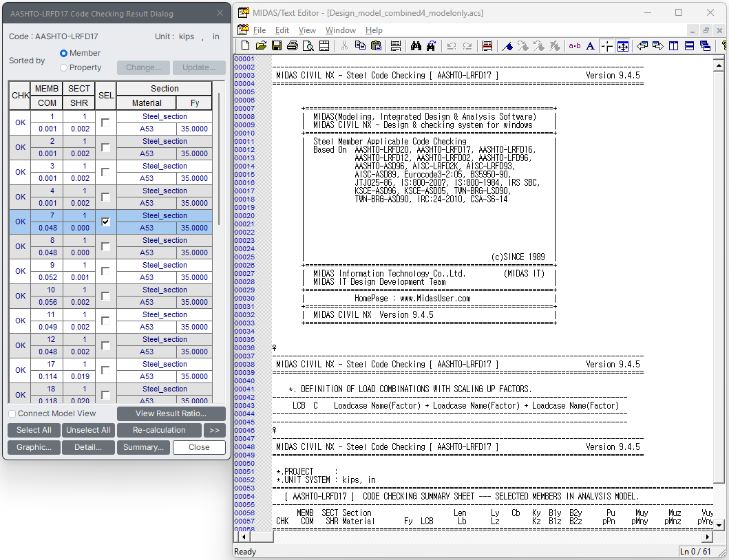Open the View menu in Text Editor
The height and width of the screenshot is (560, 729).
307,30
